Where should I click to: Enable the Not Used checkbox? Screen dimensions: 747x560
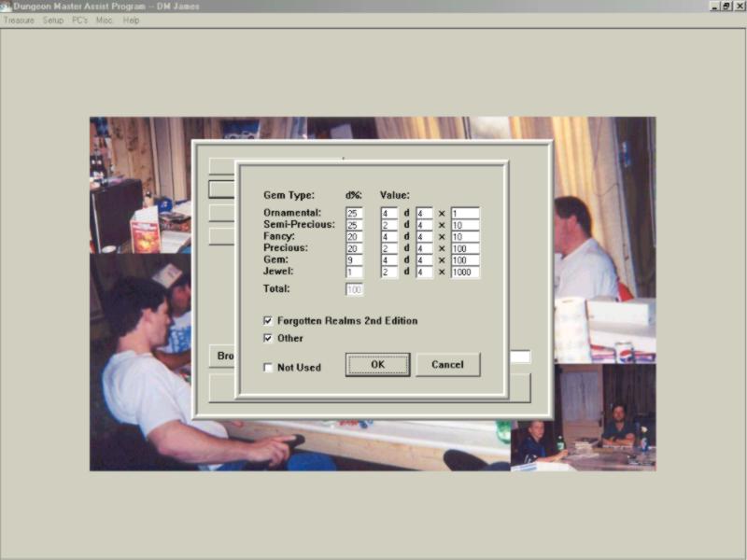pyautogui.click(x=269, y=368)
